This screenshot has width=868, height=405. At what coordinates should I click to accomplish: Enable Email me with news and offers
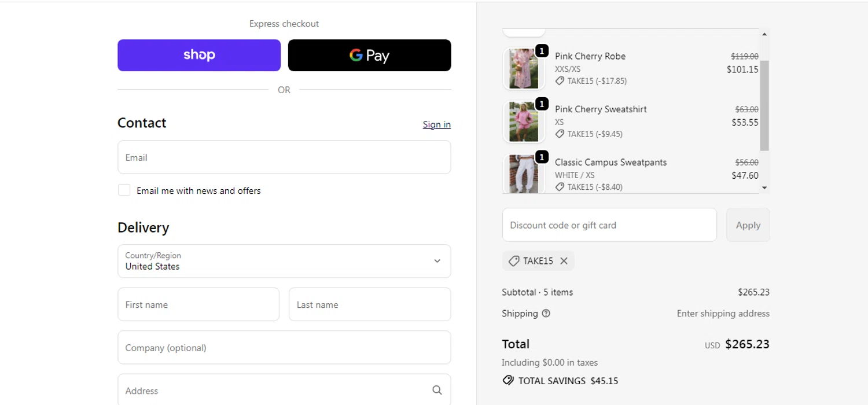[124, 190]
